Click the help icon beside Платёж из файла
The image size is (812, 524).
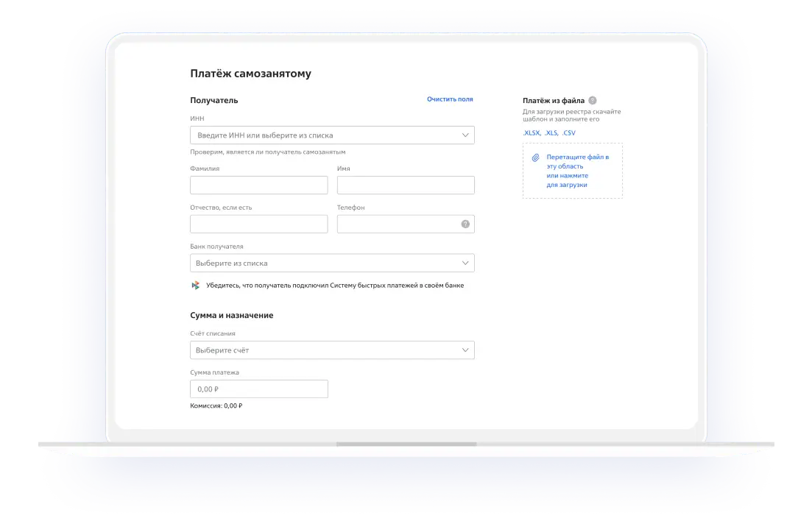[593, 101]
